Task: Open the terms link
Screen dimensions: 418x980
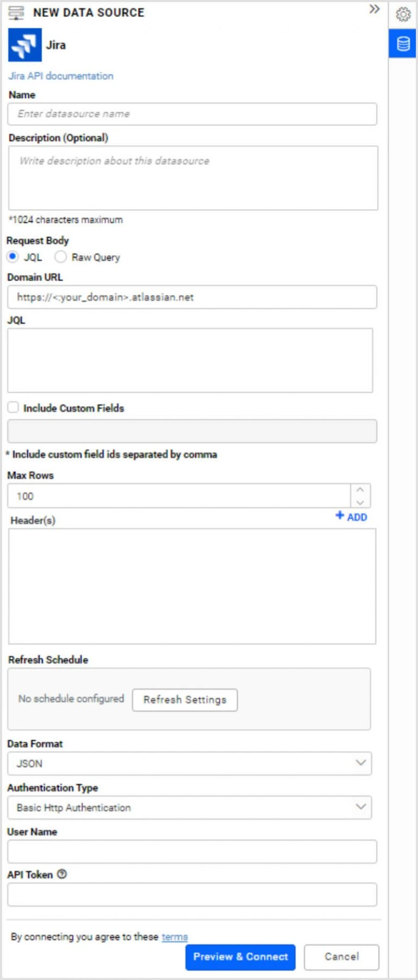Action: (174, 936)
